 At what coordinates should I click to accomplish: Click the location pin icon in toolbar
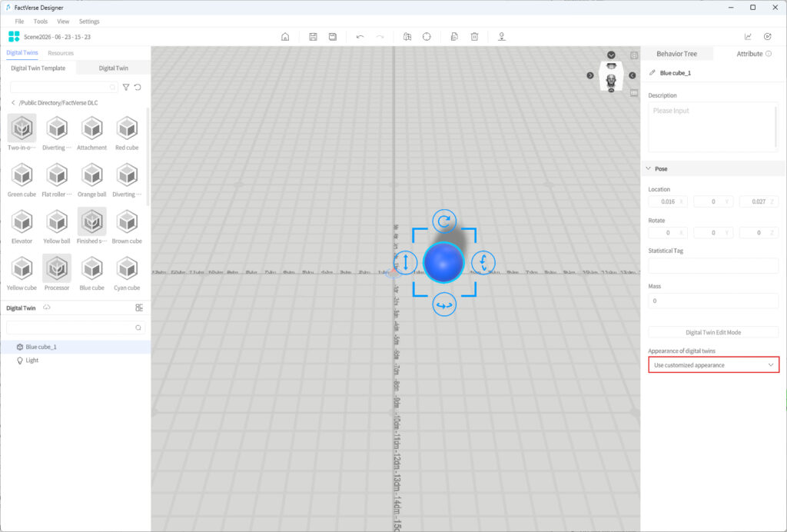click(x=501, y=37)
